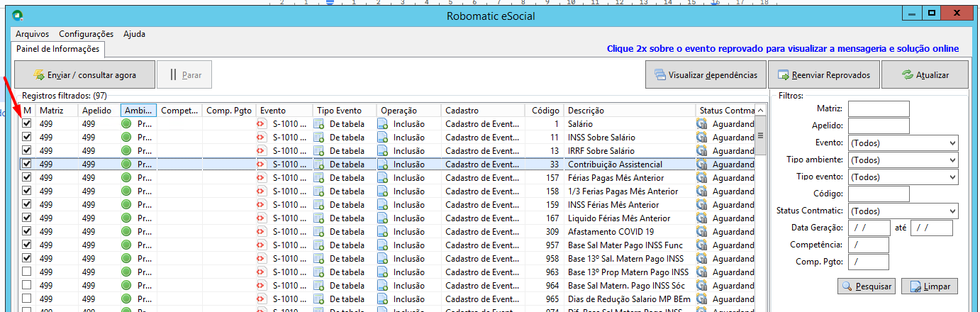Click the Enviar / consultar agora button
Screen dimensions: 980x312
(84, 74)
